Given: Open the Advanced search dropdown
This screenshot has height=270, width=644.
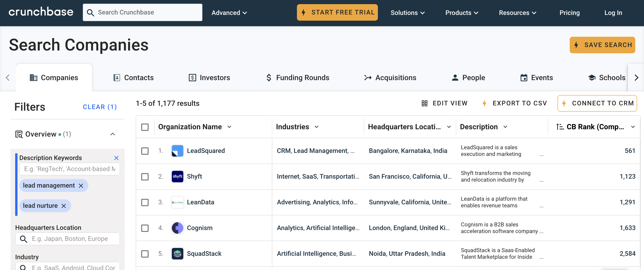Looking at the screenshot, I should click(x=229, y=13).
